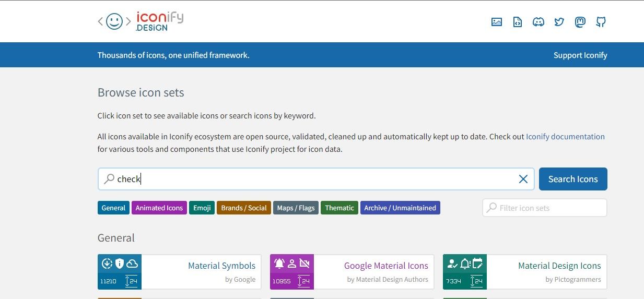Screen dimensions: 644x299
Task: Select the Thematic filter tag
Action: (x=339, y=208)
